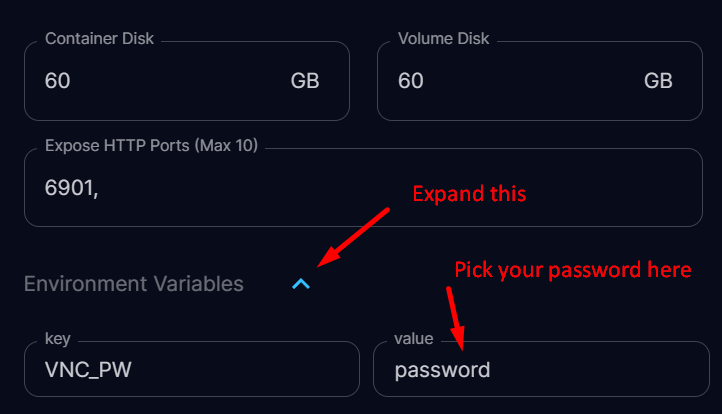Click the red arrow pointing at password

coord(455,318)
